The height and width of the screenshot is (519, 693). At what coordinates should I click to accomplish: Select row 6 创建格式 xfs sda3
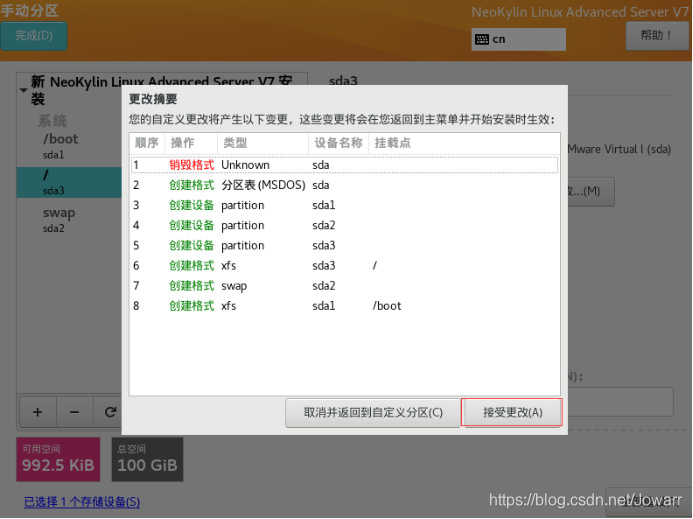click(x=344, y=266)
